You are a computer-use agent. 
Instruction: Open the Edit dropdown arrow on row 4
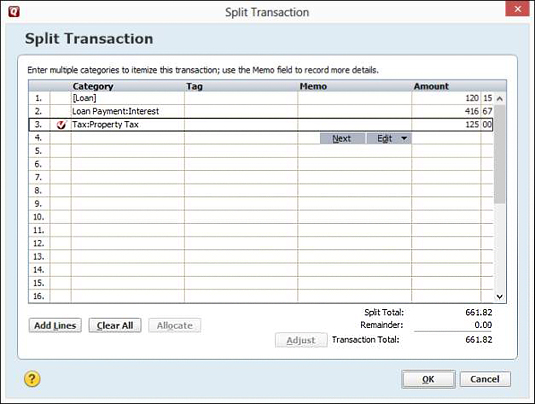[x=404, y=138]
